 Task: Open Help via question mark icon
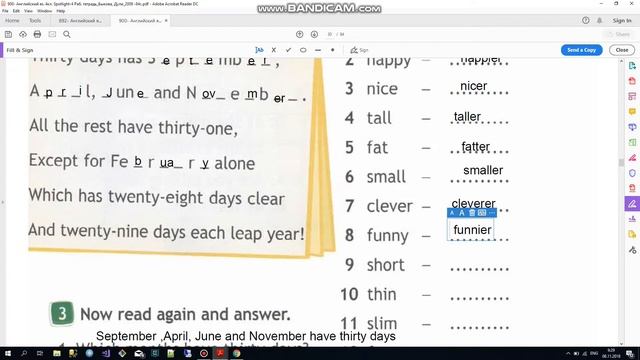pos(586,20)
